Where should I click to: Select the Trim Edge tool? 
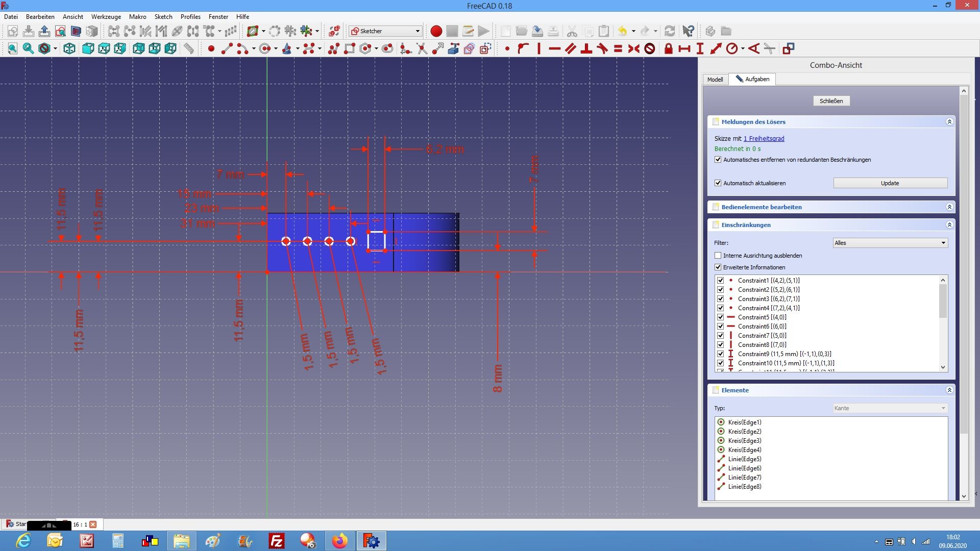pos(422,48)
